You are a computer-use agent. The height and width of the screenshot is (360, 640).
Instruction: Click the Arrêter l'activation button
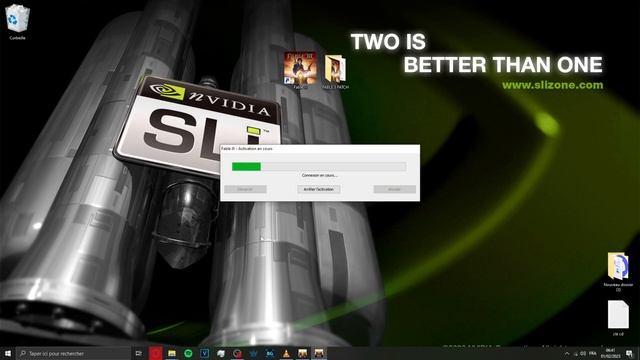318,189
